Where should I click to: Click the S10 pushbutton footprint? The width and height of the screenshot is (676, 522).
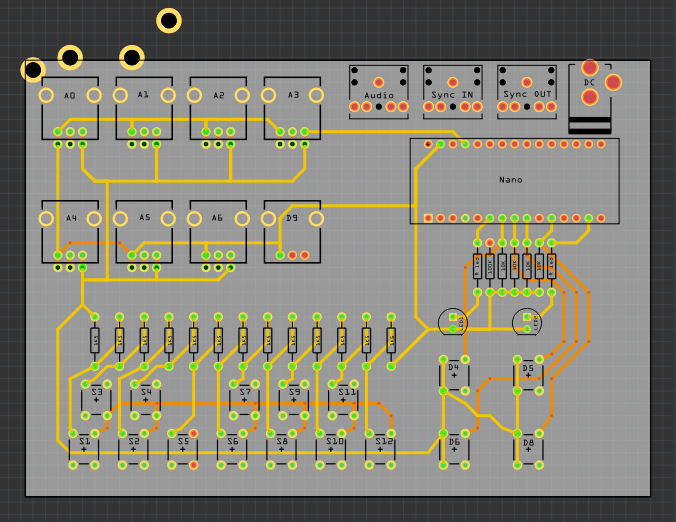click(331, 446)
